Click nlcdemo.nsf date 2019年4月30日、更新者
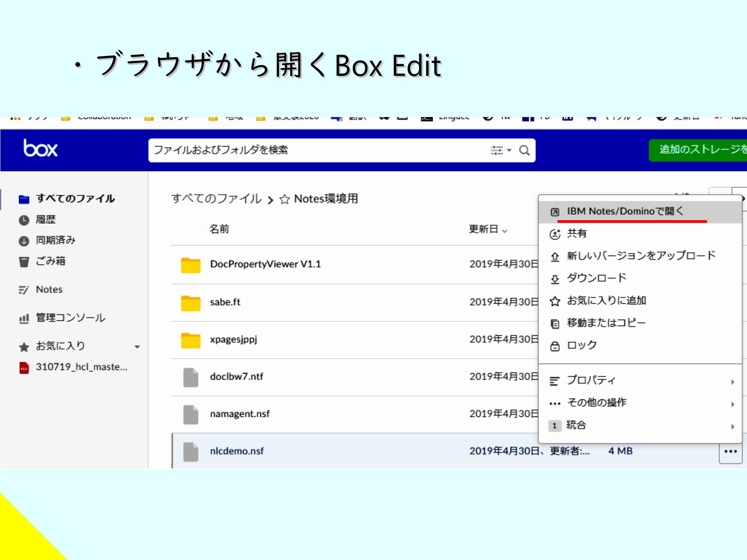The width and height of the screenshot is (747, 560). 530,451
